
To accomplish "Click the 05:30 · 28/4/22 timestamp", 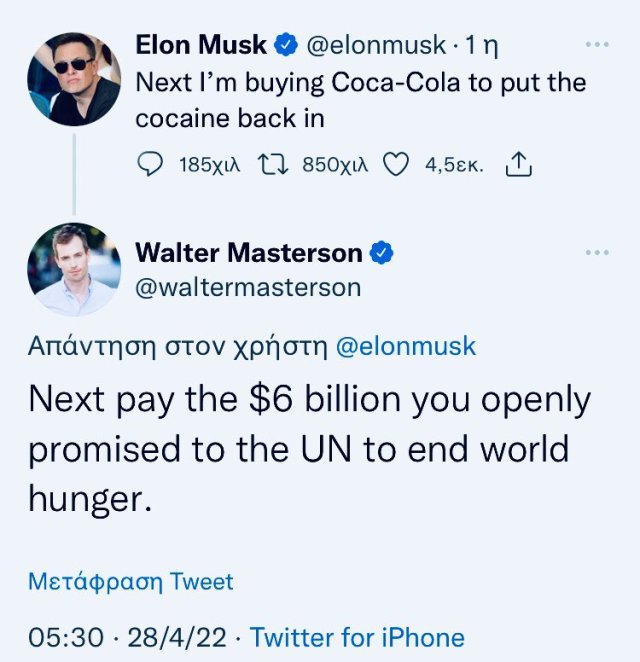I will pos(130,637).
